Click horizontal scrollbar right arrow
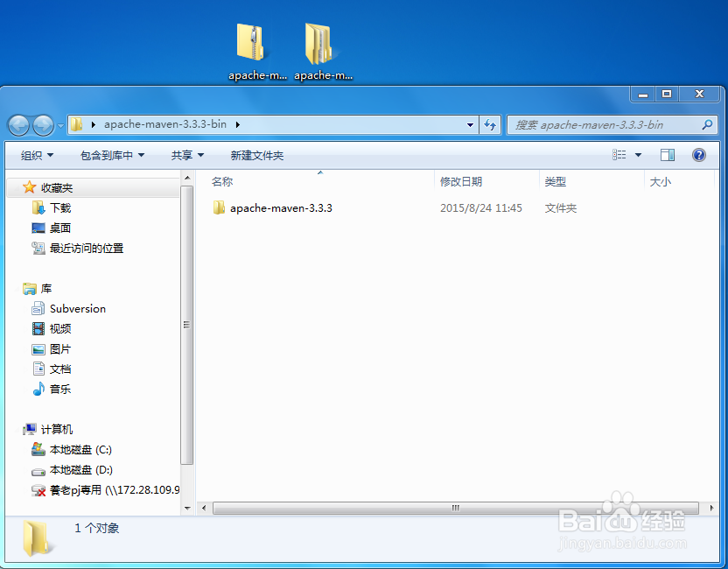The width and height of the screenshot is (728, 569). click(710, 508)
